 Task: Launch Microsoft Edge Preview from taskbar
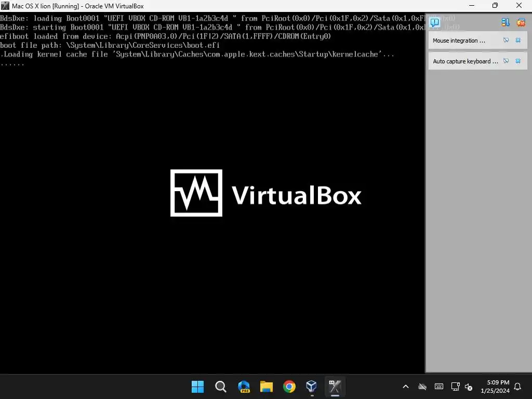tap(244, 387)
